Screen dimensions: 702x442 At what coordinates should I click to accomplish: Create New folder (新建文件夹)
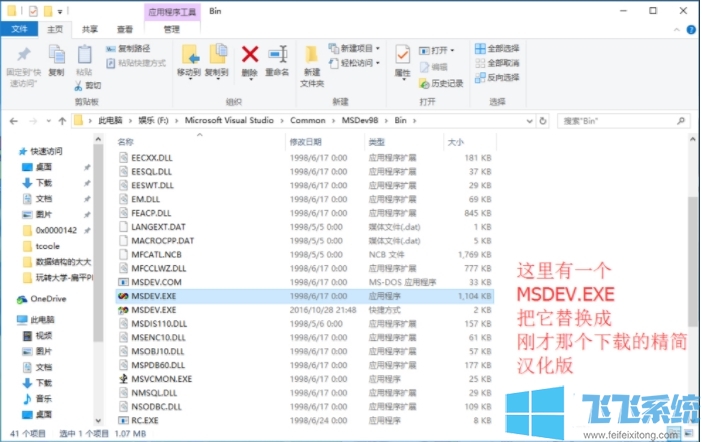click(312, 66)
